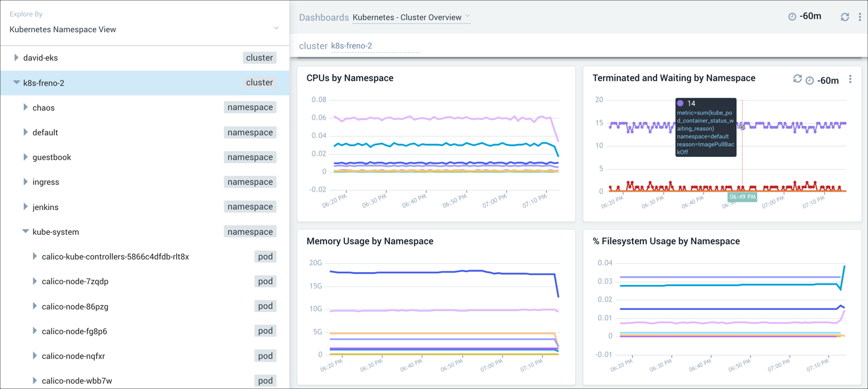This screenshot has height=389, width=868.
Task: Click the 06:49 PM time marker
Action: (x=742, y=197)
